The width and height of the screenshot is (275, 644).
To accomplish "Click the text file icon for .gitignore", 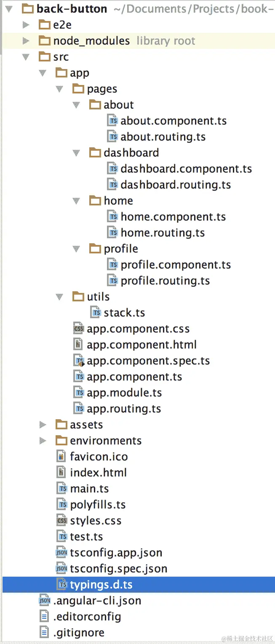I will (x=44, y=633).
